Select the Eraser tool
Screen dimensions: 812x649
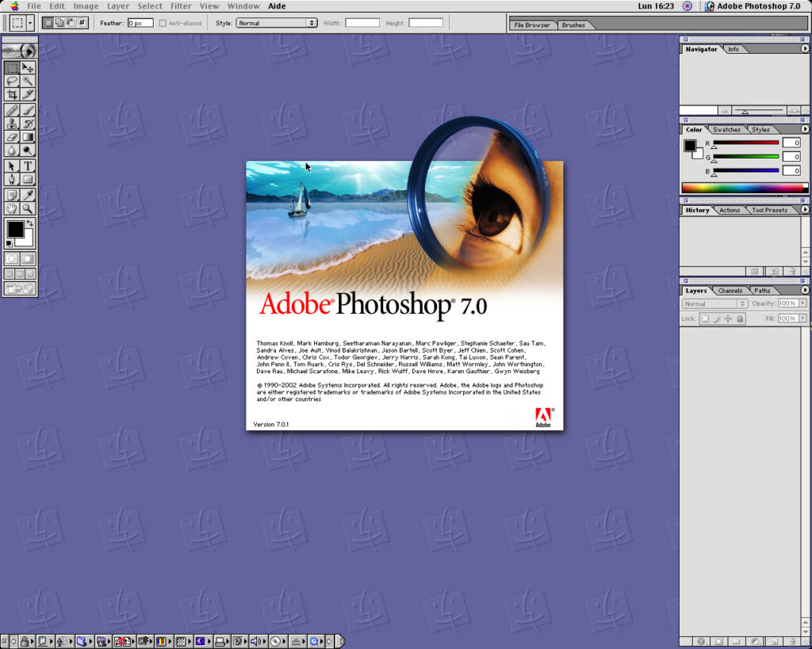(12, 137)
